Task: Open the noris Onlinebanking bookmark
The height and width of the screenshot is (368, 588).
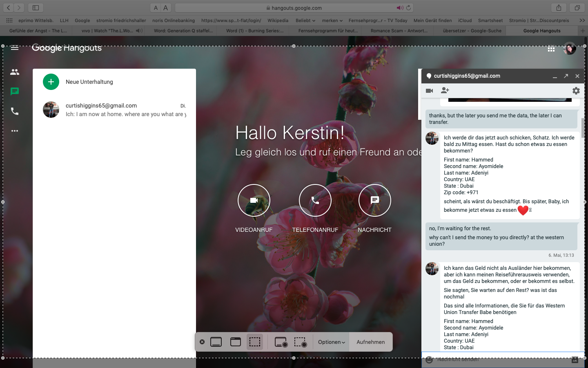Action: [174, 20]
